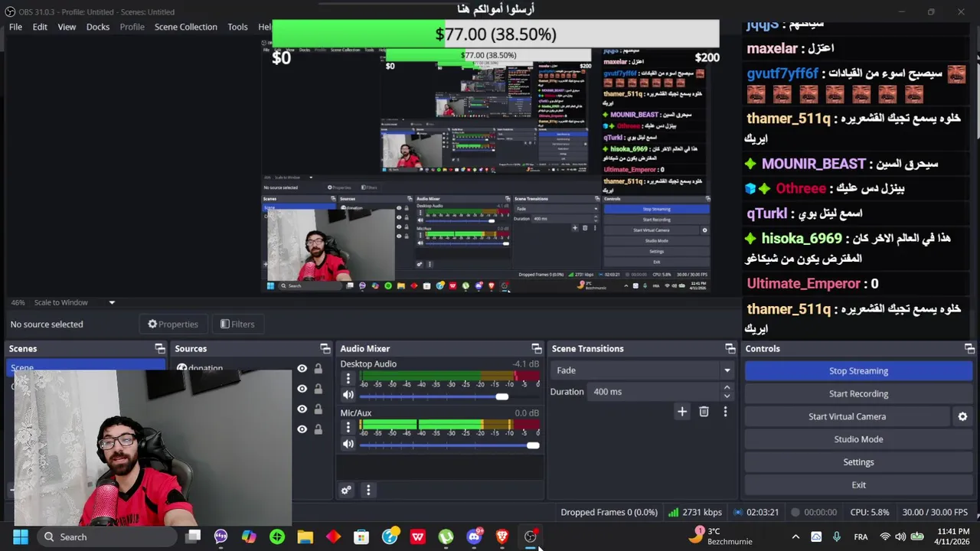Open Mic/Aux options menu dots
Screen dimensions: 980x551
[348, 427]
